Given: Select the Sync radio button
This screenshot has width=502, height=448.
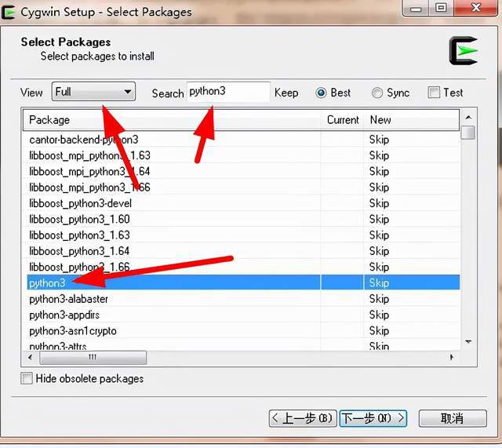Looking at the screenshot, I should [376, 93].
